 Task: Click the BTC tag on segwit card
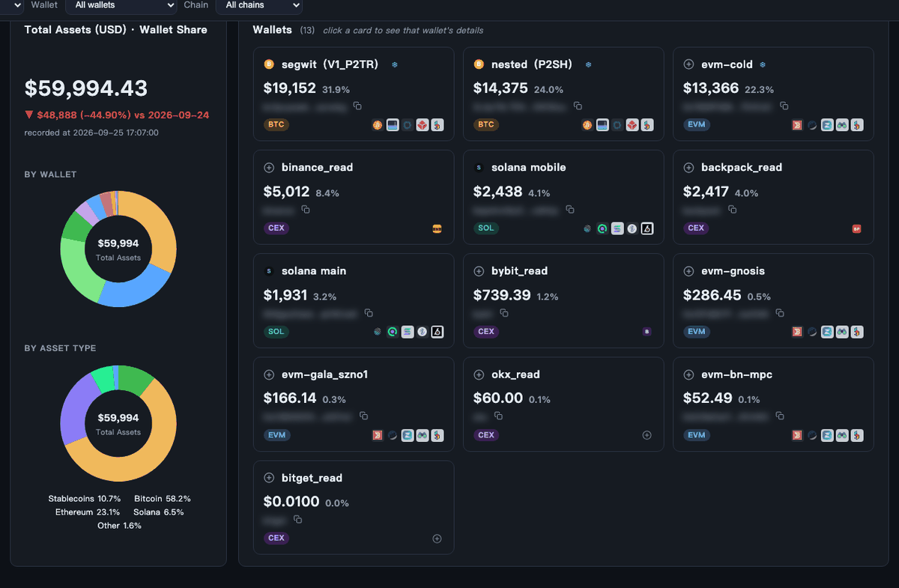tap(276, 125)
